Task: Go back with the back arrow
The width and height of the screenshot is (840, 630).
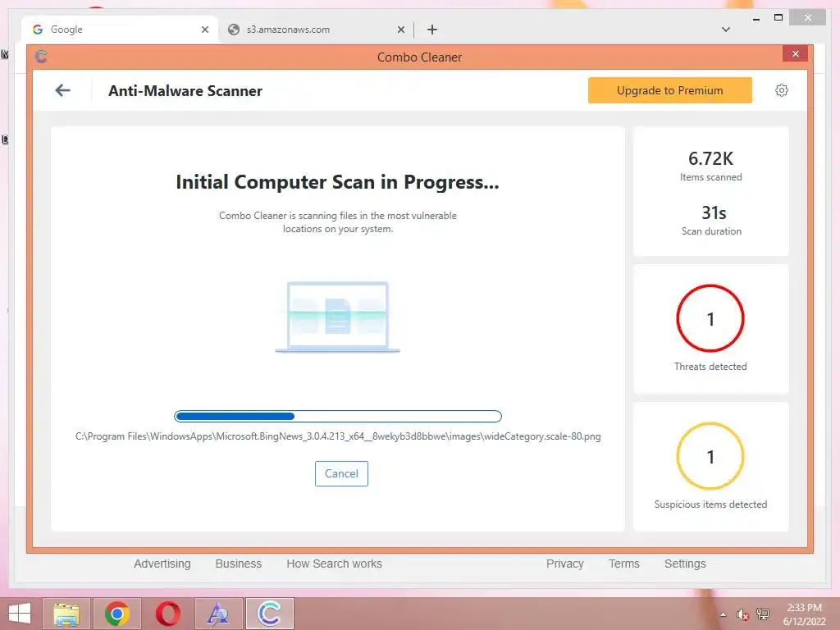Action: [62, 90]
